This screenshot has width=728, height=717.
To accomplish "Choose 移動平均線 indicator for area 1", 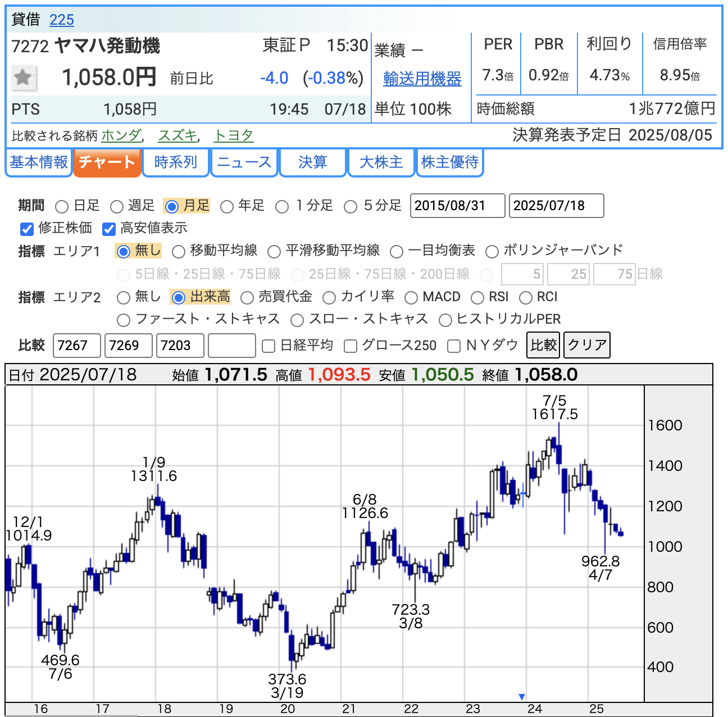I will tap(179, 251).
